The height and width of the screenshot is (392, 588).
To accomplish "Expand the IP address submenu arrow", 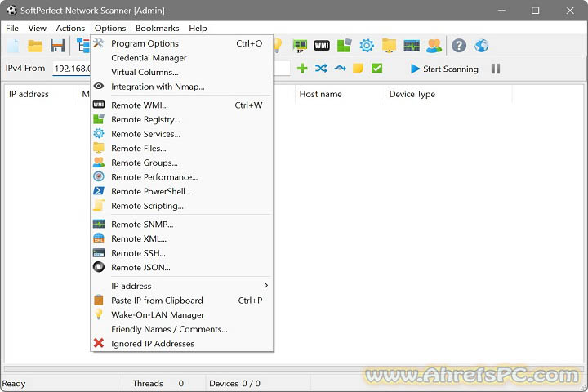I will (266, 286).
